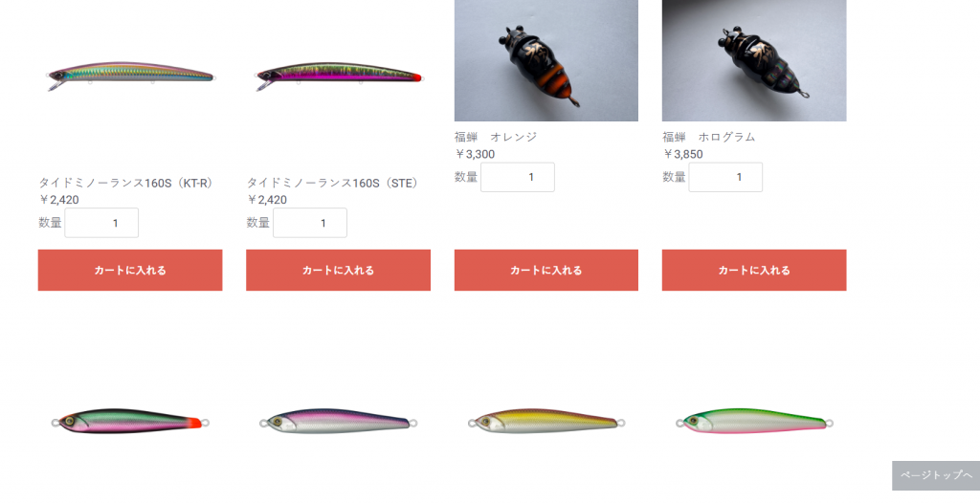Open タイドミノーランス160S (KT-R) product title
The height and width of the screenshot is (503, 980).
pyautogui.click(x=127, y=183)
